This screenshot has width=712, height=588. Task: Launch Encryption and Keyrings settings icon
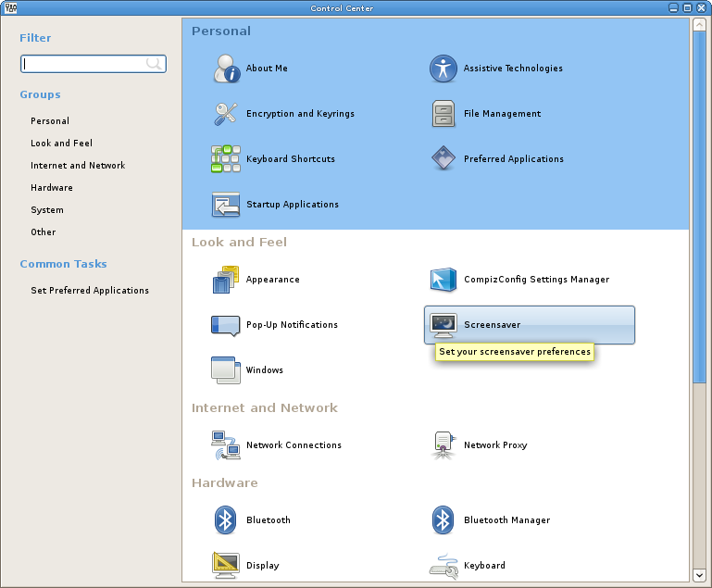(x=226, y=114)
